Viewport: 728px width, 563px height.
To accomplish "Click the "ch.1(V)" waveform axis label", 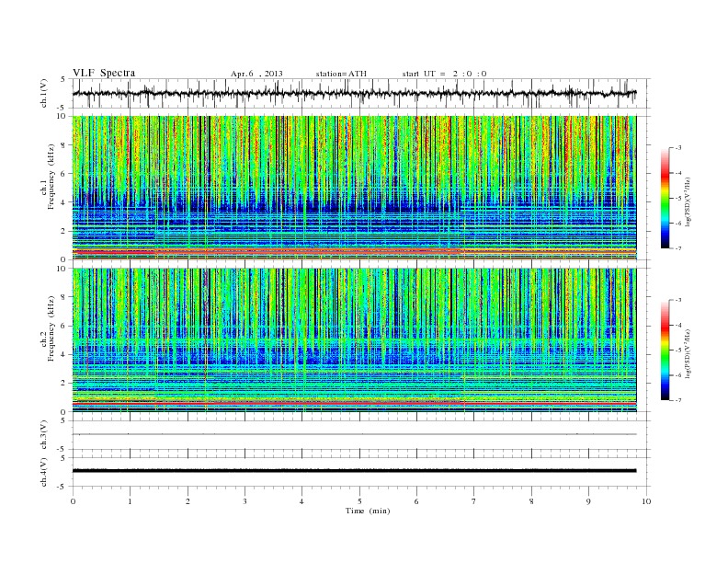I will click(44, 93).
